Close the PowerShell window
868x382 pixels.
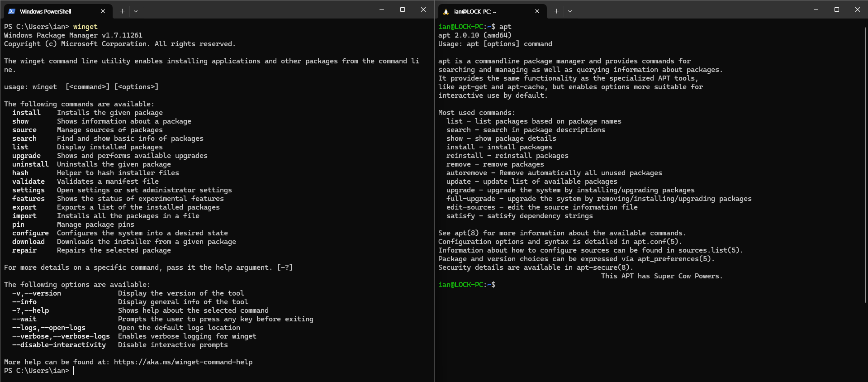point(423,10)
